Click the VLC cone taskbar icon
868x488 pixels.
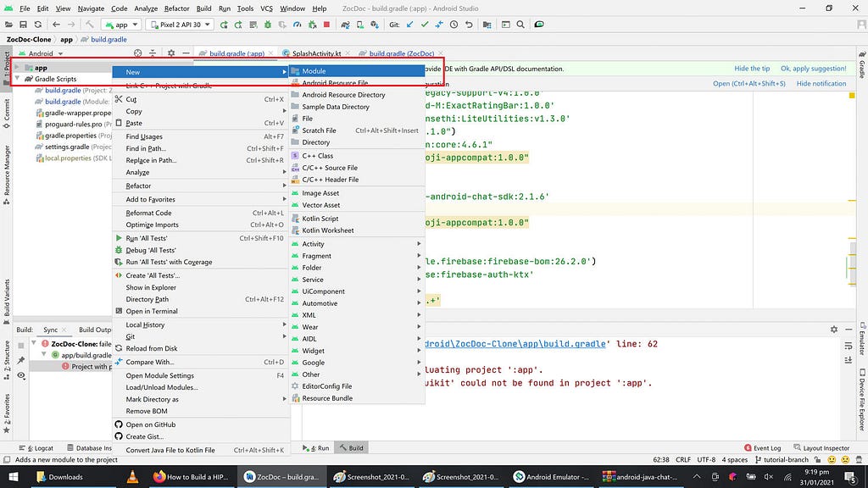132,477
